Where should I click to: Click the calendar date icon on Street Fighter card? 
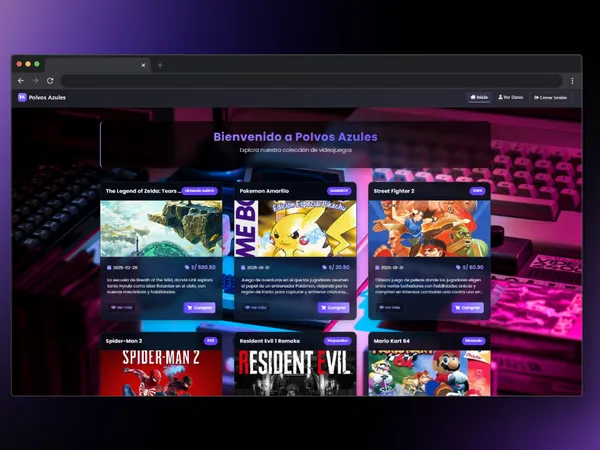tap(377, 267)
